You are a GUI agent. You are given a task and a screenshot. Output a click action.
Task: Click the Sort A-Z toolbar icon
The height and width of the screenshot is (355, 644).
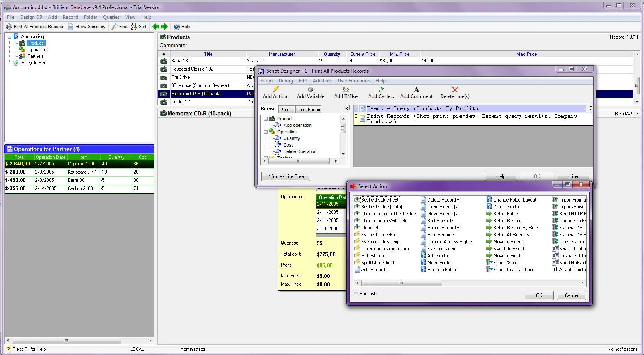[134, 27]
